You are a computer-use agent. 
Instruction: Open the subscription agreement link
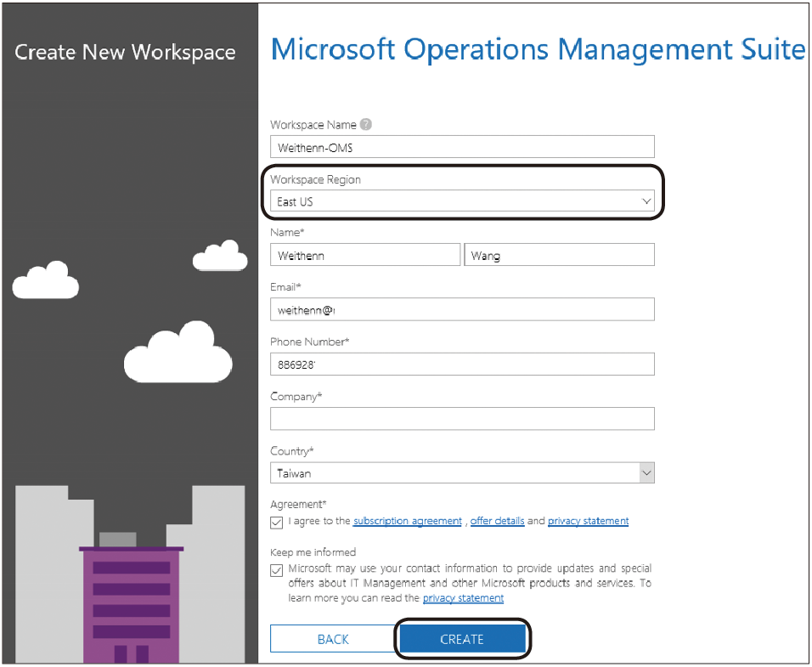pyautogui.click(x=408, y=521)
